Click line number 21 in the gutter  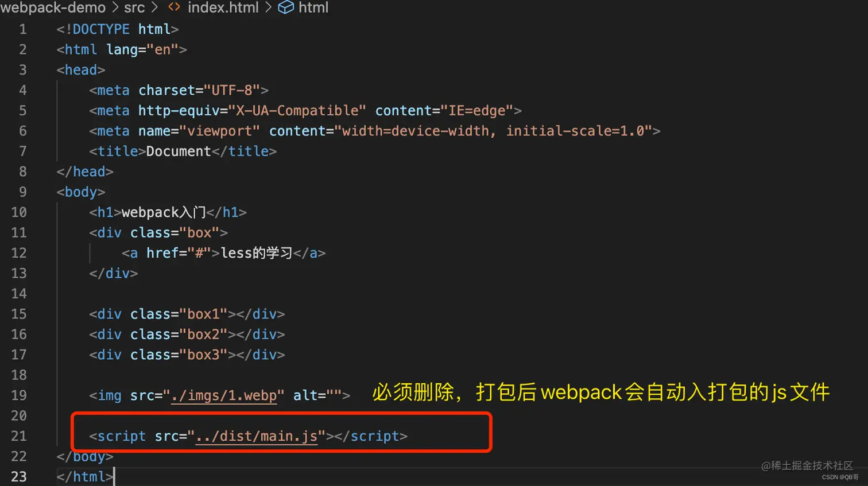point(19,436)
